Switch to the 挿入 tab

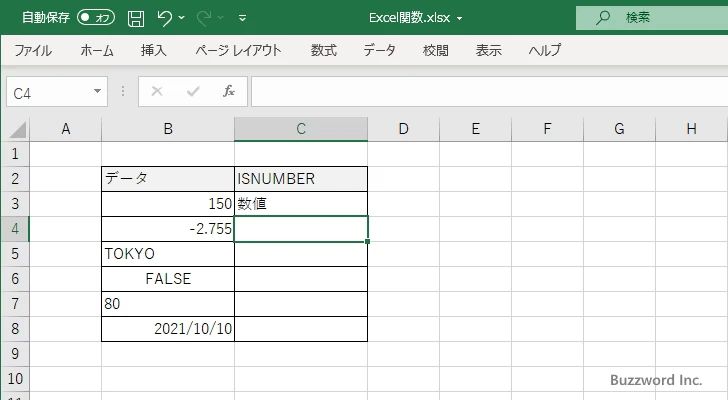click(154, 50)
